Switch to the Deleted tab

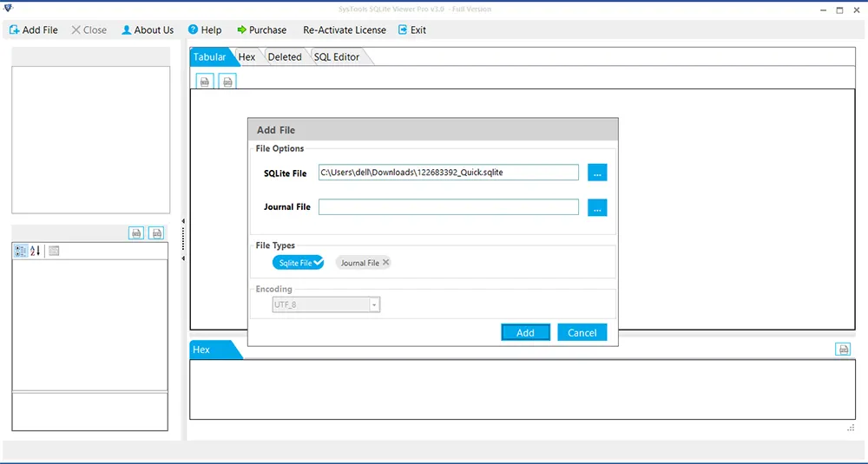[x=285, y=57]
